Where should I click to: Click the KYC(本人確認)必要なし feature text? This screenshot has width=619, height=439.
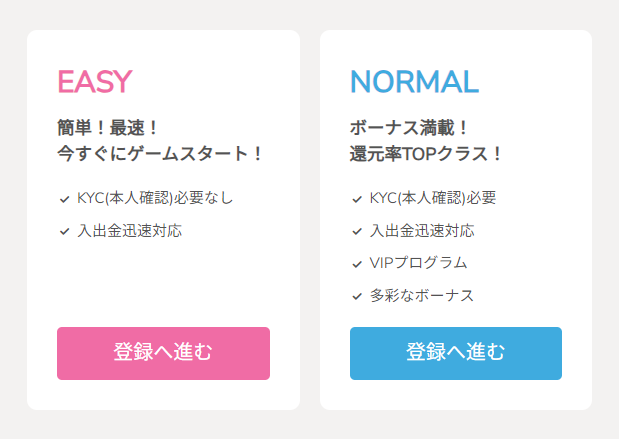[155, 198]
